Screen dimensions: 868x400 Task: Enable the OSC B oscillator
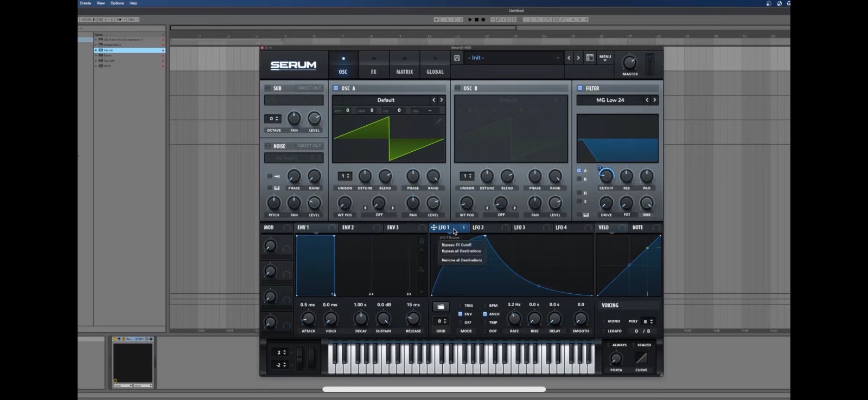click(458, 88)
